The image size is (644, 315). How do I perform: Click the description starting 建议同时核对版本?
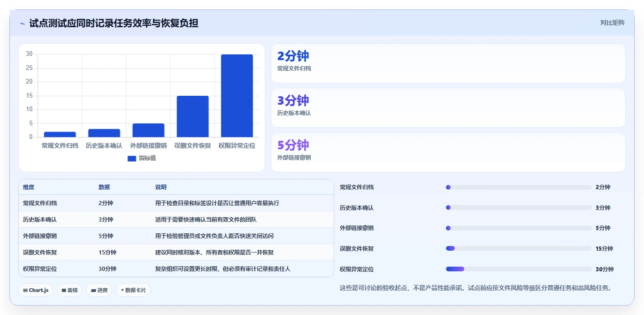click(215, 253)
